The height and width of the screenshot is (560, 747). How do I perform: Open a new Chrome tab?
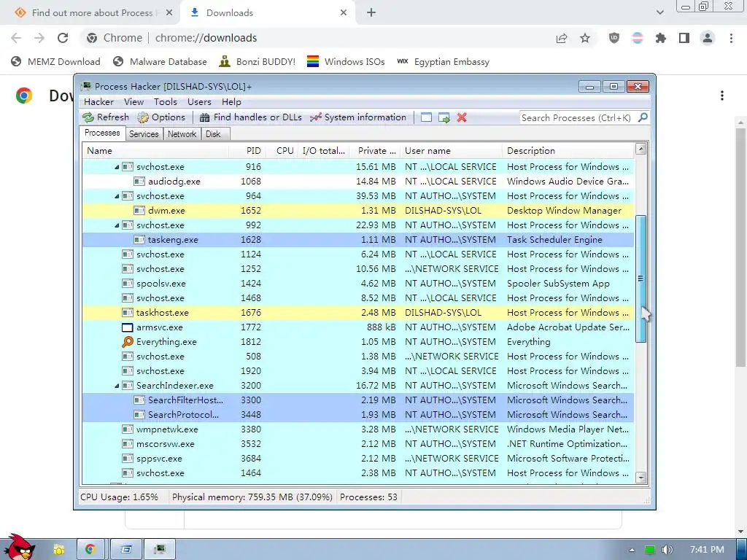[x=371, y=13]
